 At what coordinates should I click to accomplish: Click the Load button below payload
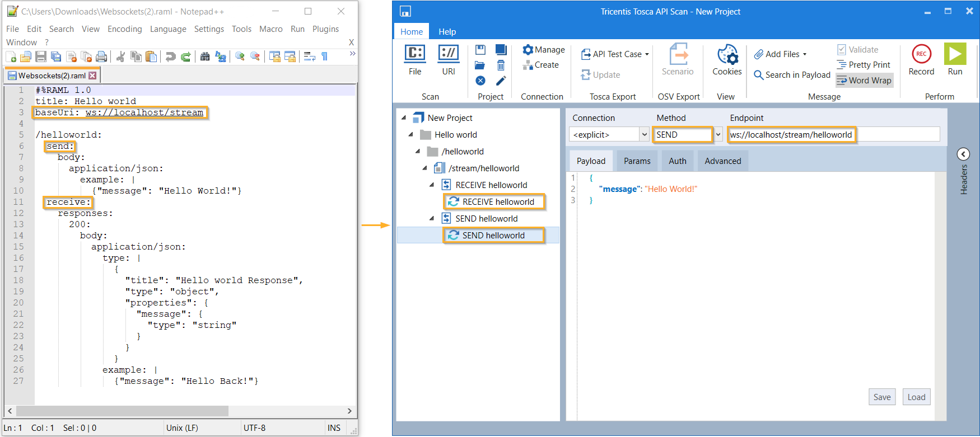pos(916,397)
